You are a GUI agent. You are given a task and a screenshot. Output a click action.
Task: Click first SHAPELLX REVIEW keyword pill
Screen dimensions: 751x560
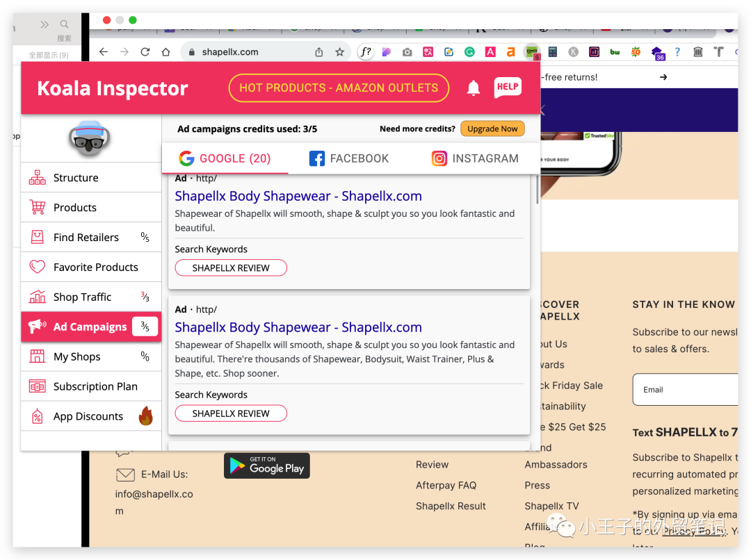pos(231,267)
